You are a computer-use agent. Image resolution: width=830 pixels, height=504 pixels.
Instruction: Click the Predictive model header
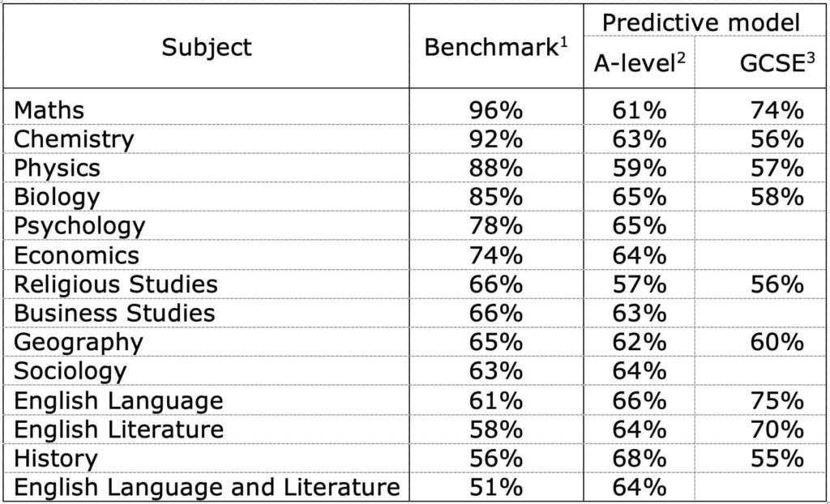(701, 23)
